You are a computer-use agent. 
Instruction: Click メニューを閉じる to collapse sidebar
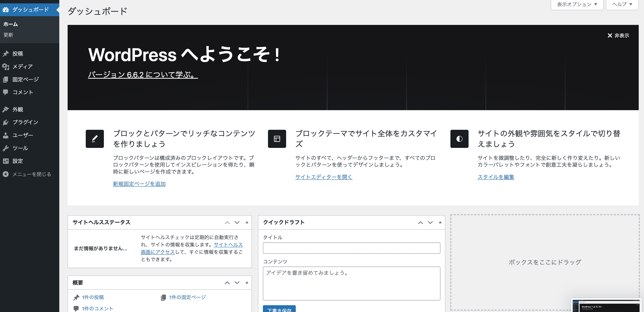point(29,174)
